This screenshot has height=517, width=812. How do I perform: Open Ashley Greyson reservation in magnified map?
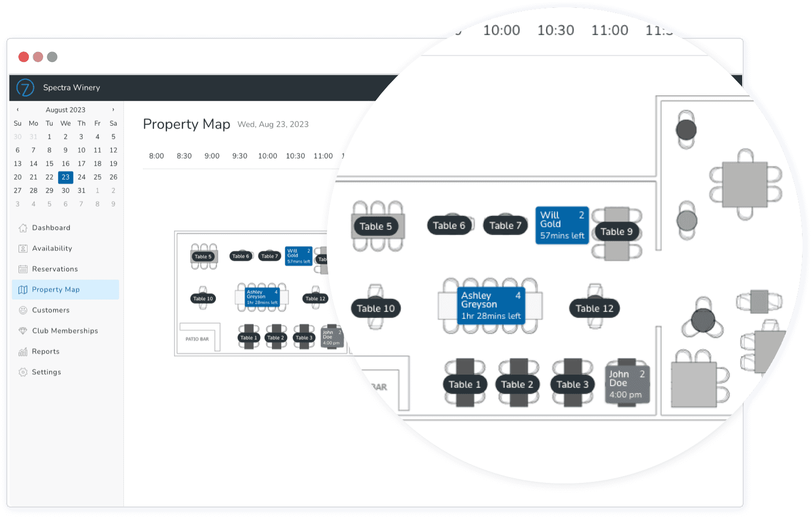click(491, 305)
